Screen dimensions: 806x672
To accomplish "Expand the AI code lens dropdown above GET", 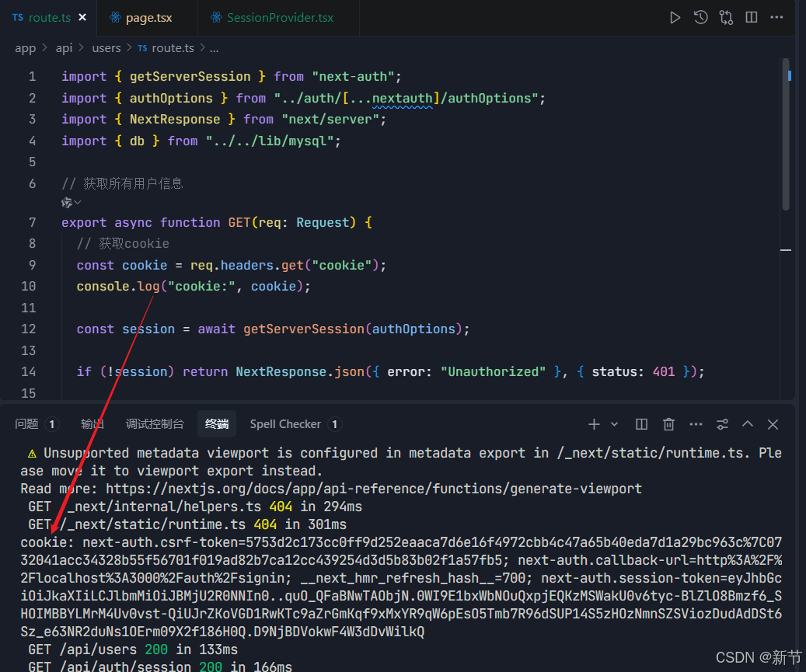I will coord(72,203).
